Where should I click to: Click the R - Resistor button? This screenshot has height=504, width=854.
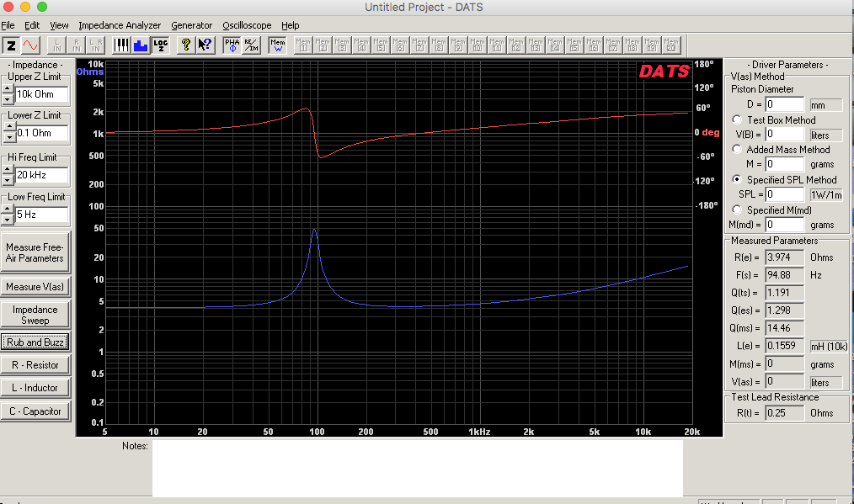(x=35, y=365)
